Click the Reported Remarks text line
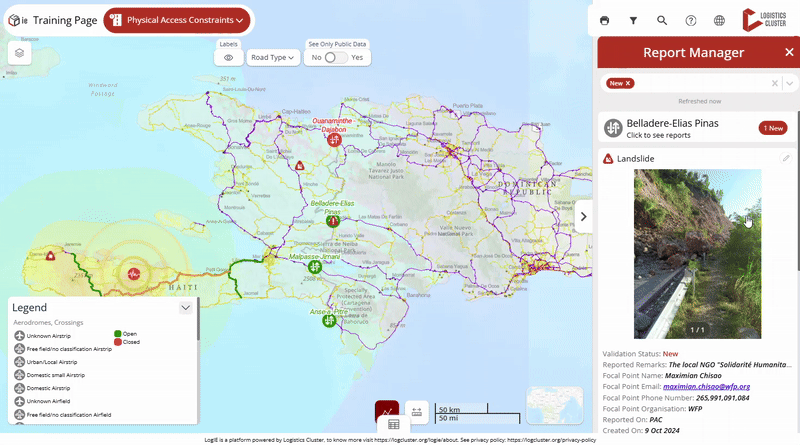Screen dimensions: 800x445 pyautogui.click(x=697, y=364)
